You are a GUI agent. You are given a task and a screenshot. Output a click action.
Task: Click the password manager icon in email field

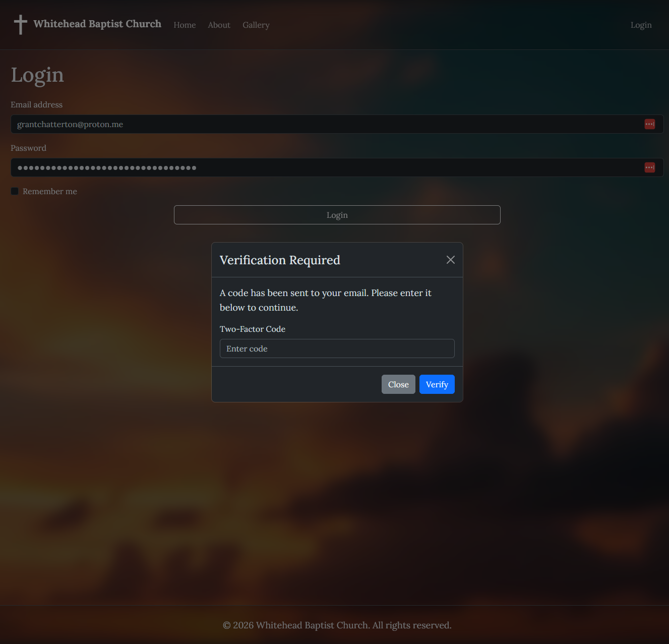pyautogui.click(x=649, y=124)
